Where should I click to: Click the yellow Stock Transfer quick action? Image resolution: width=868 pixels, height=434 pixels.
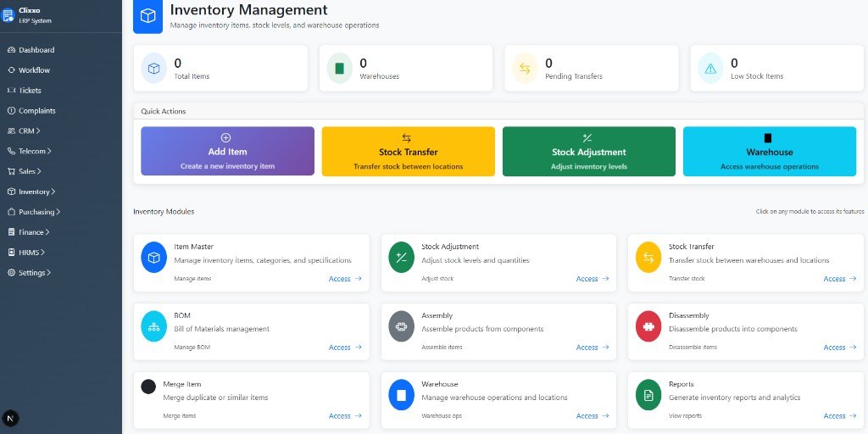[408, 151]
